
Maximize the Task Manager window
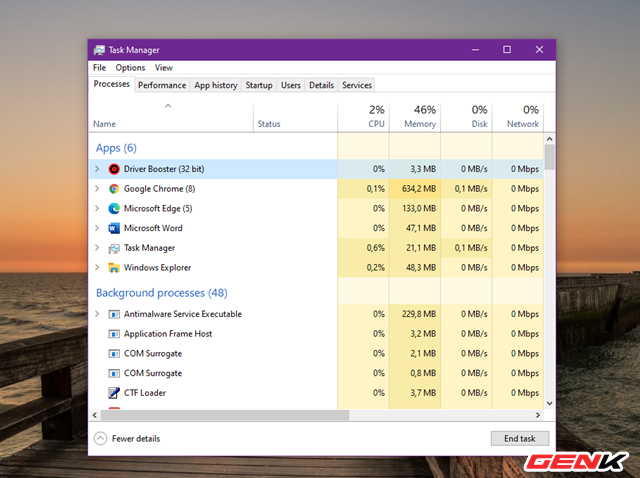[507, 50]
